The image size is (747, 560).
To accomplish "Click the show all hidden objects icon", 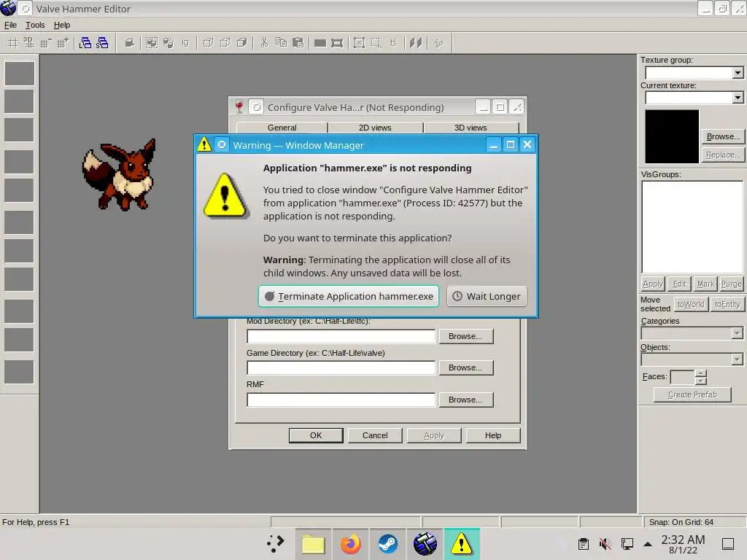I will tap(241, 43).
